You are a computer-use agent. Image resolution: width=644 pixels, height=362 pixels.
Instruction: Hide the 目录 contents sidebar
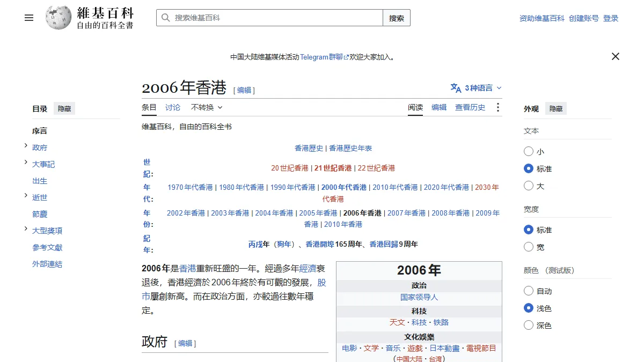pyautogui.click(x=64, y=108)
